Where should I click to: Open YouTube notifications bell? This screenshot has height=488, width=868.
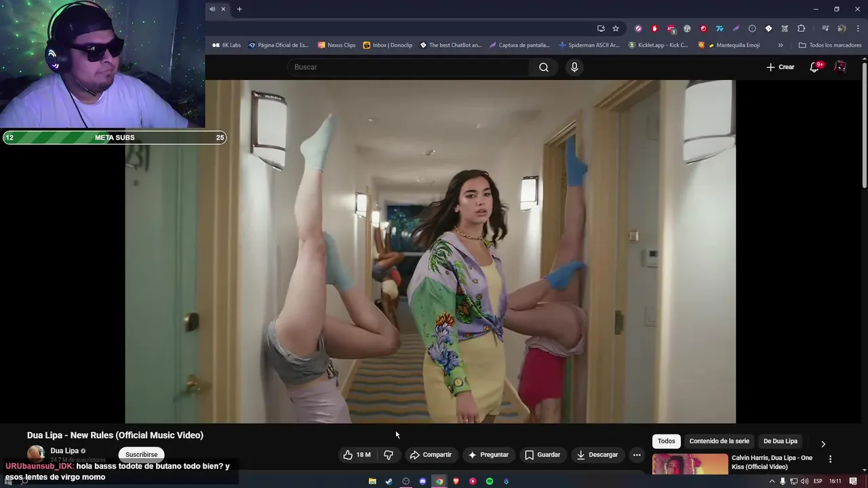coord(815,67)
